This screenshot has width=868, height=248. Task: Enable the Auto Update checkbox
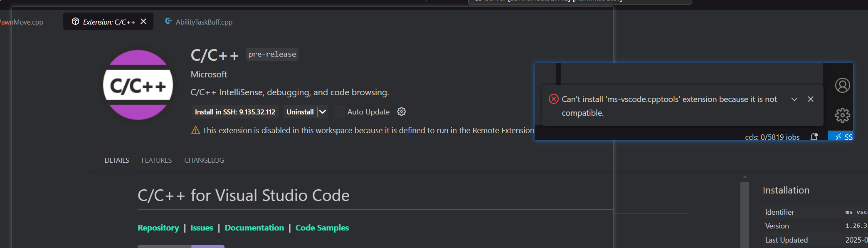(x=339, y=112)
